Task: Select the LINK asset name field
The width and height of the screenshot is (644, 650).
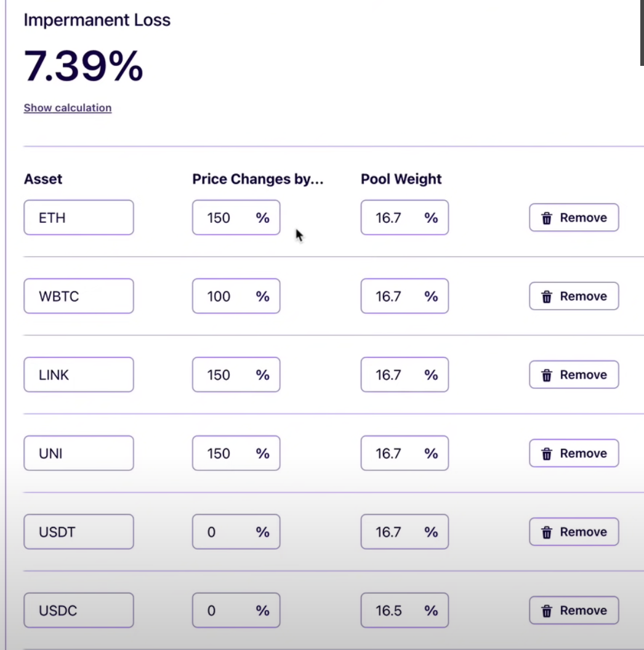Action: click(x=79, y=375)
